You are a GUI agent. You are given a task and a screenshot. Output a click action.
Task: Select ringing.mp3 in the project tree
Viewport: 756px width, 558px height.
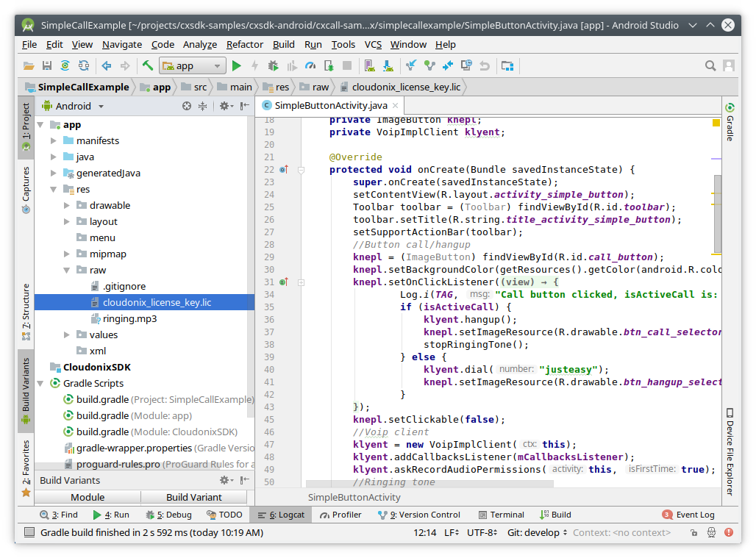pos(129,318)
